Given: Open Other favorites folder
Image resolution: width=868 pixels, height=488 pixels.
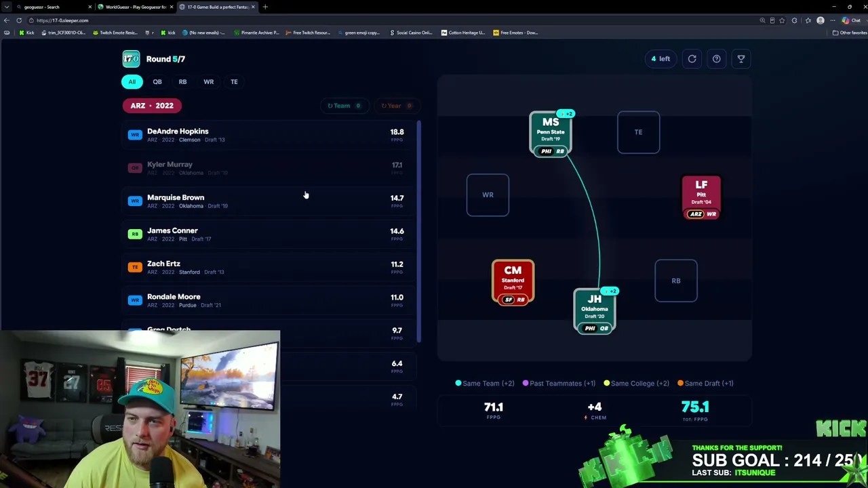Looking at the screenshot, I should tap(850, 33).
